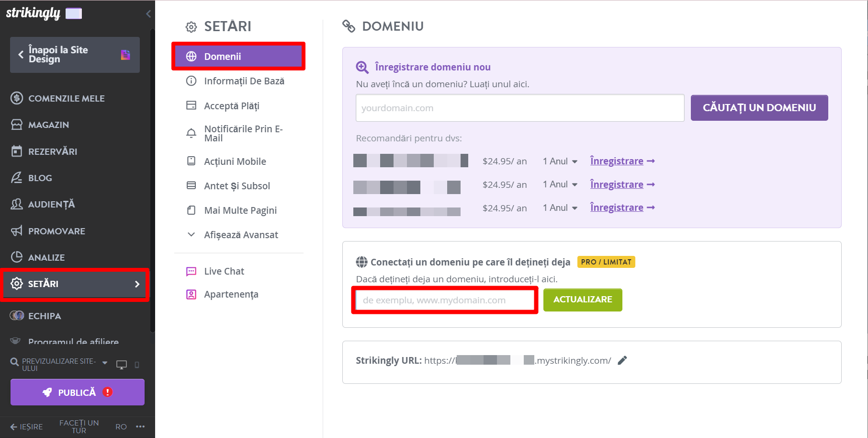This screenshot has width=868, height=438.
Task: Click the Publică button
Action: point(78,392)
